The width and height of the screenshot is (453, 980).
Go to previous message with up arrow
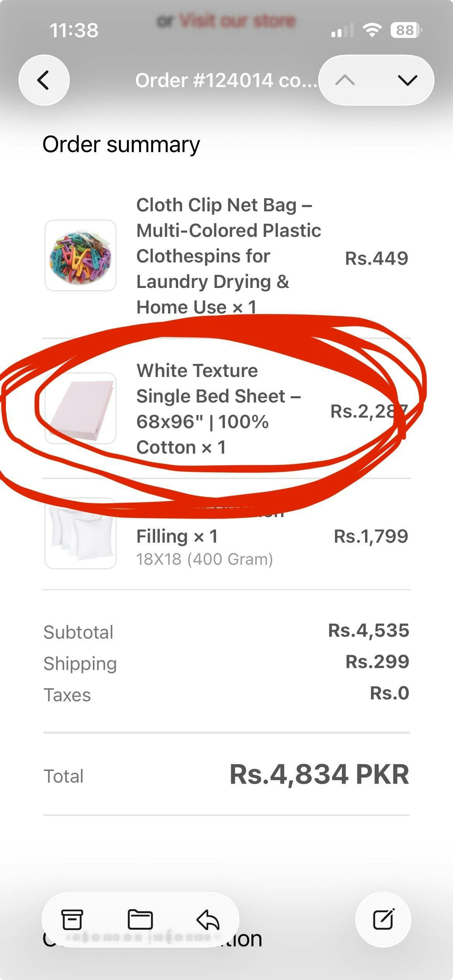(345, 80)
